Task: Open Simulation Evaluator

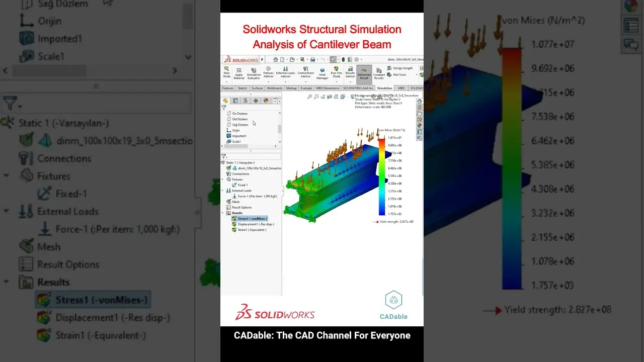Action: (x=254, y=73)
